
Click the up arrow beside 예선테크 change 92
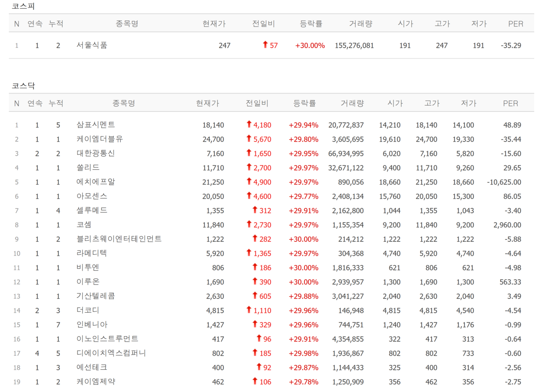259,366
